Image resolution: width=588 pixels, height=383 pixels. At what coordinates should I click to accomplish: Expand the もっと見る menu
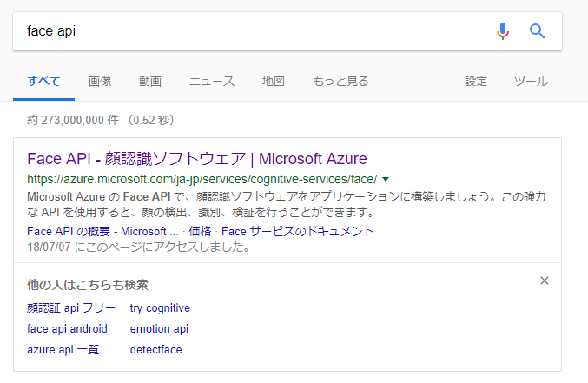click(x=340, y=81)
